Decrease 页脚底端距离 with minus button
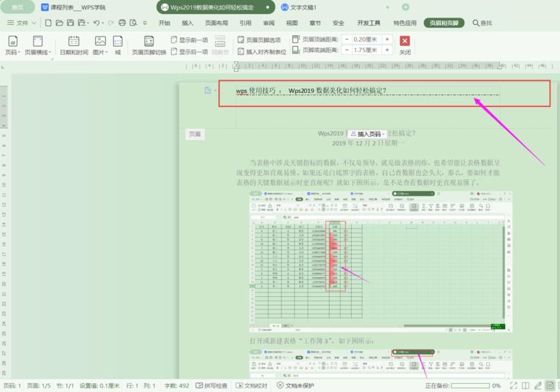Viewport: 560px width, 392px height. click(x=347, y=50)
